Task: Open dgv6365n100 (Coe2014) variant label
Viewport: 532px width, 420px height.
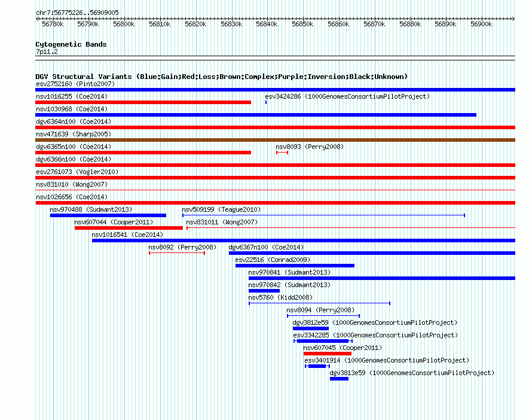Action: point(74,147)
